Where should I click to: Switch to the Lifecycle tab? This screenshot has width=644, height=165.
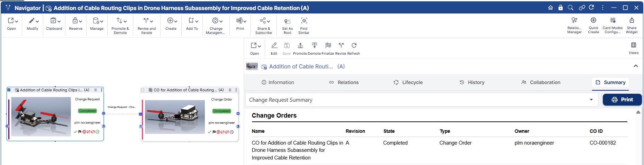click(x=408, y=82)
